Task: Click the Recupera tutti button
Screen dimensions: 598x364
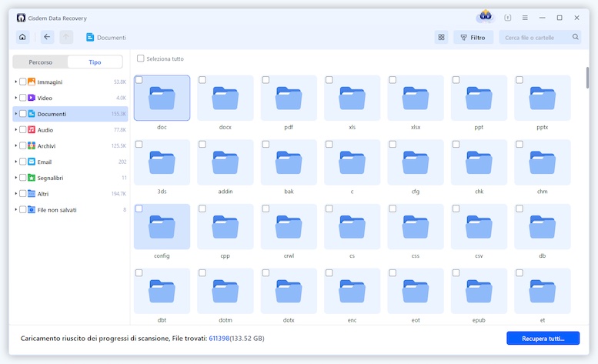Action: tap(543, 339)
